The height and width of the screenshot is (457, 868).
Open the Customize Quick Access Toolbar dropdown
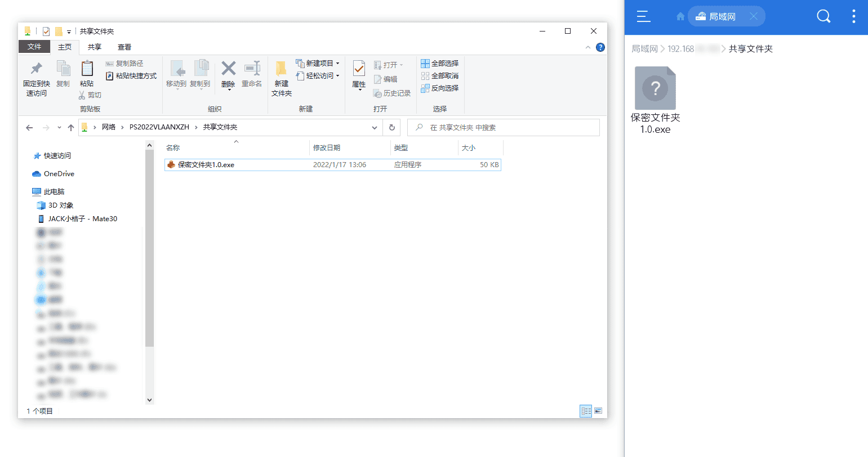tap(69, 32)
